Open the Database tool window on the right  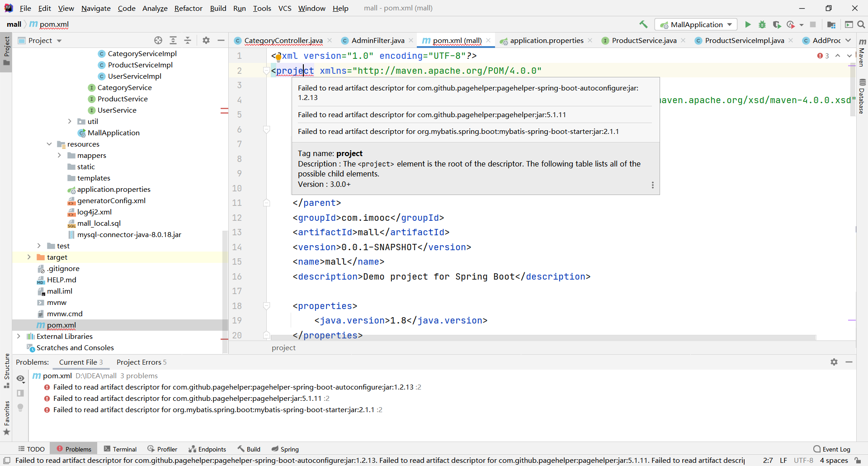[862, 96]
